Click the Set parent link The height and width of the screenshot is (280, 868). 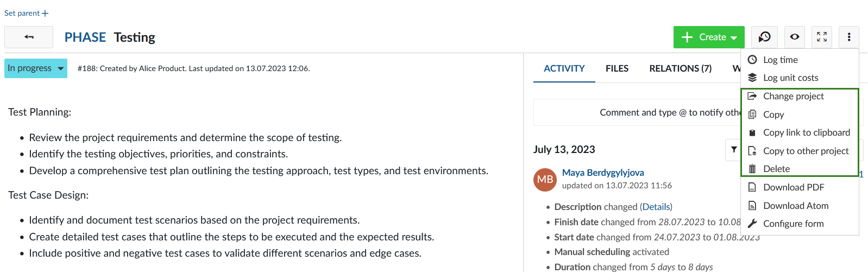pyautogui.click(x=26, y=13)
